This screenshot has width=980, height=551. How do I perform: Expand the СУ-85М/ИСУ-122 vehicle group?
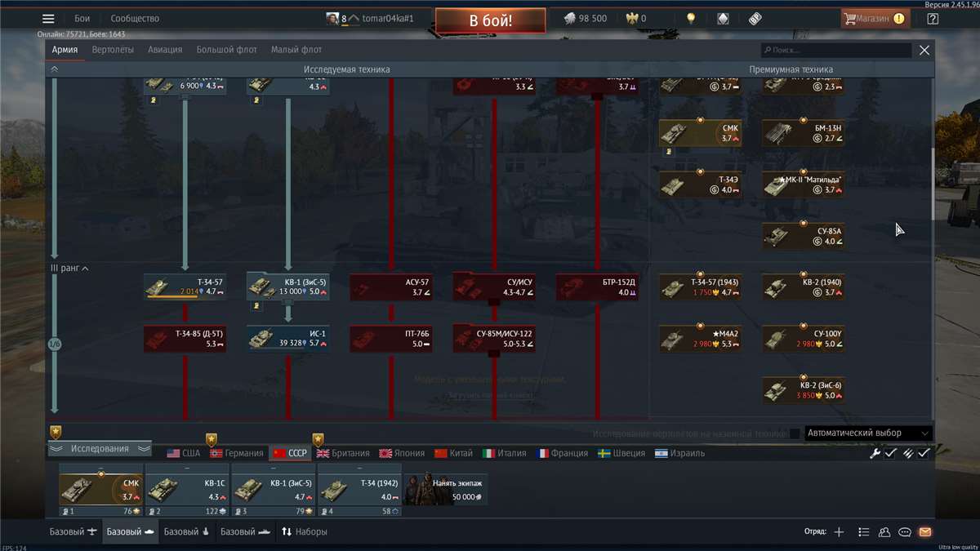pyautogui.click(x=495, y=339)
